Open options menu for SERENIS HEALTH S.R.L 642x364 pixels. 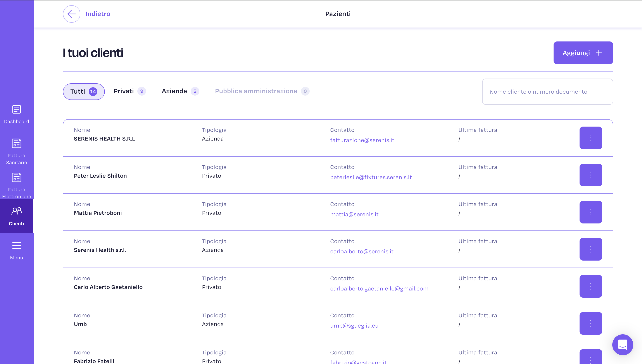pyautogui.click(x=591, y=138)
